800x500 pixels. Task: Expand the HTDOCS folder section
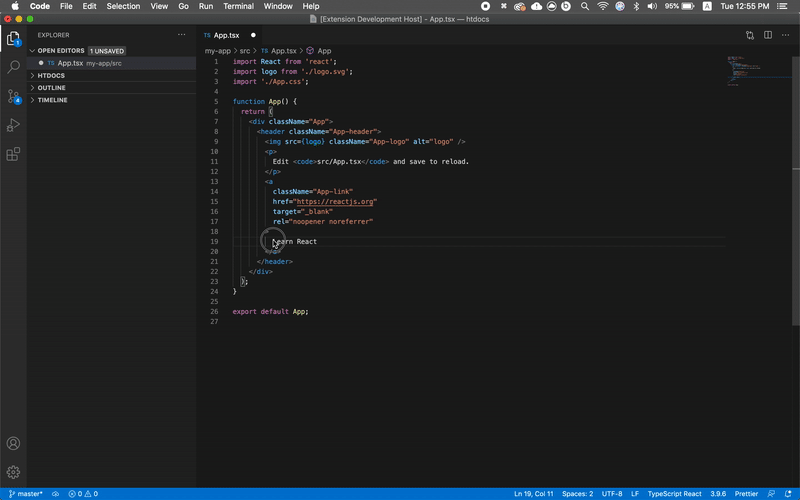coord(51,75)
